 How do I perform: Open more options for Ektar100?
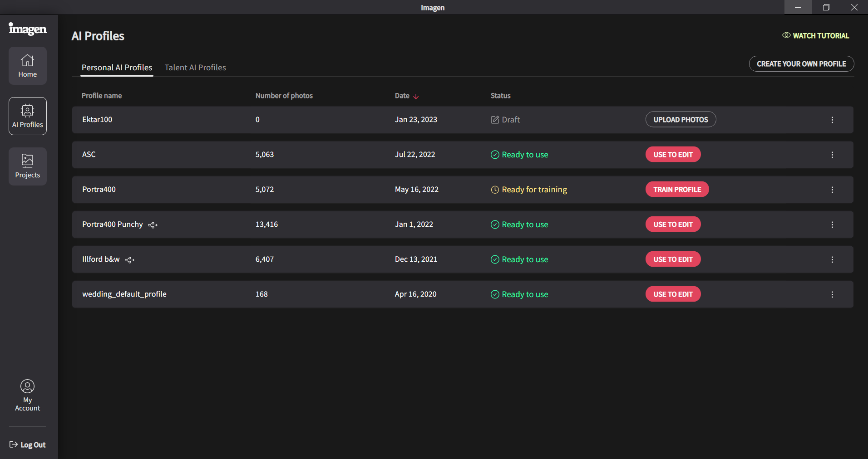(832, 120)
